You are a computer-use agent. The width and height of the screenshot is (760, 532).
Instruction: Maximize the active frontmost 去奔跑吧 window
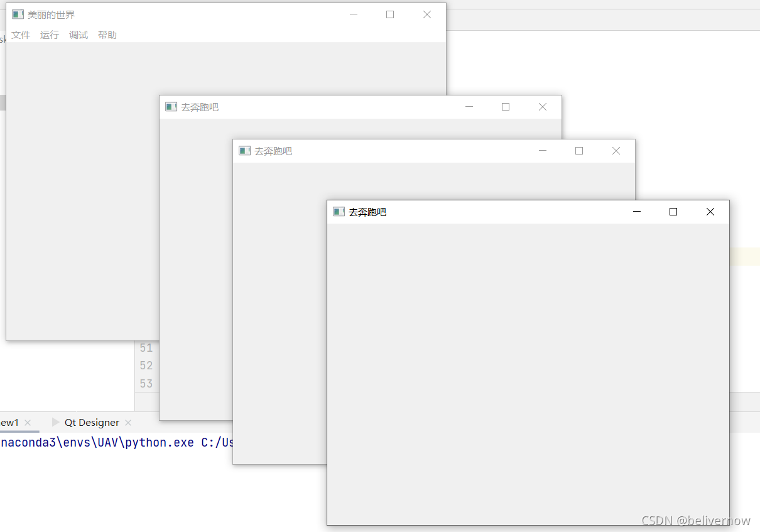[x=673, y=212]
